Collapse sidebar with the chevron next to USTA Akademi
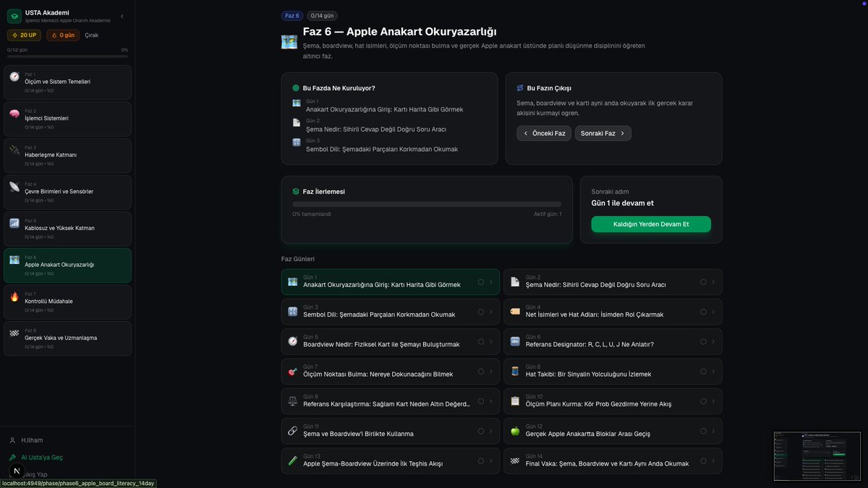868x488 pixels. pyautogui.click(x=122, y=16)
